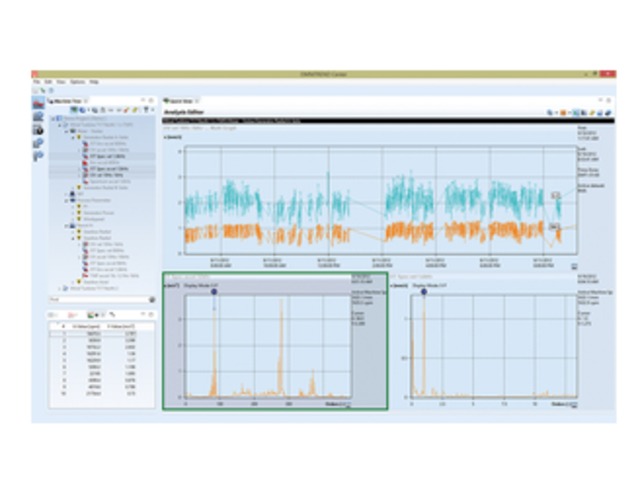Open the Help menu
The image size is (640, 480).
[93, 81]
